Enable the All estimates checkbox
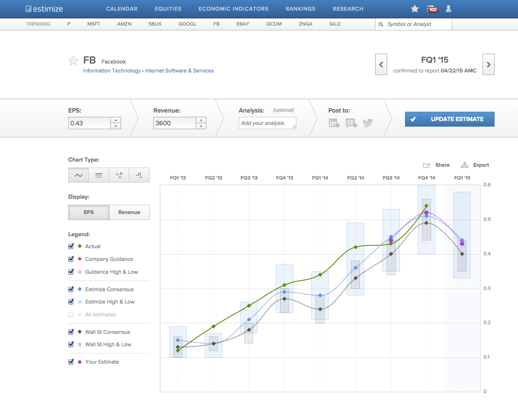This screenshot has height=420, width=518. (71, 315)
